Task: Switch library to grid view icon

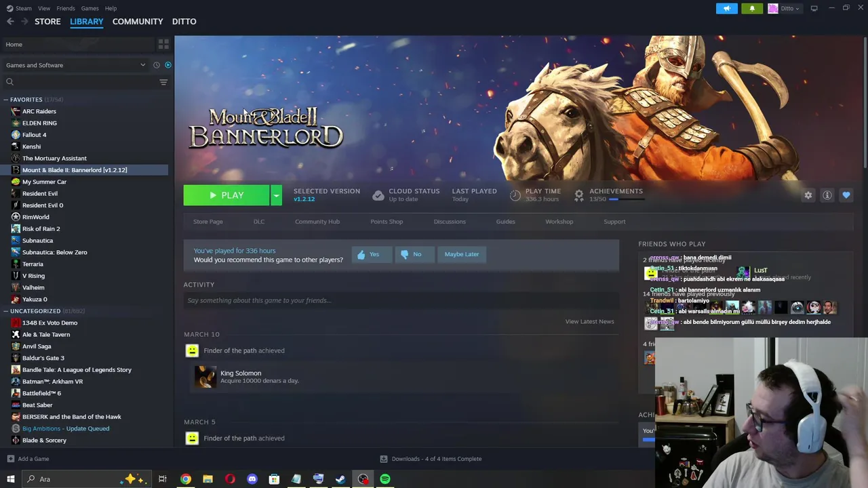Action: click(163, 44)
